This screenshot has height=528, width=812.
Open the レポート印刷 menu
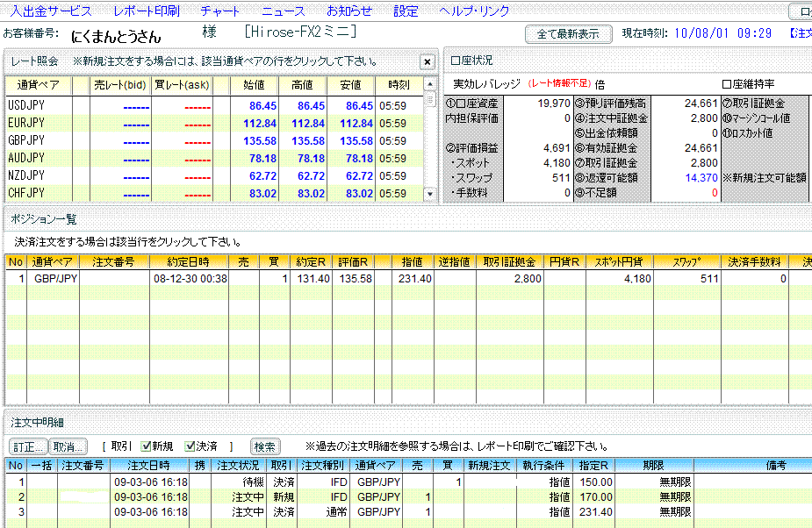click(x=147, y=11)
